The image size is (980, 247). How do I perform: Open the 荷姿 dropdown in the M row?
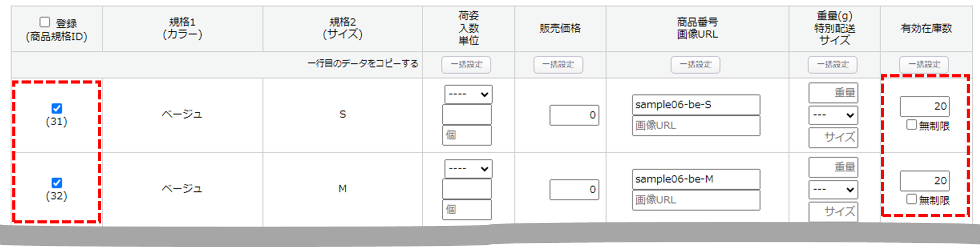468,169
